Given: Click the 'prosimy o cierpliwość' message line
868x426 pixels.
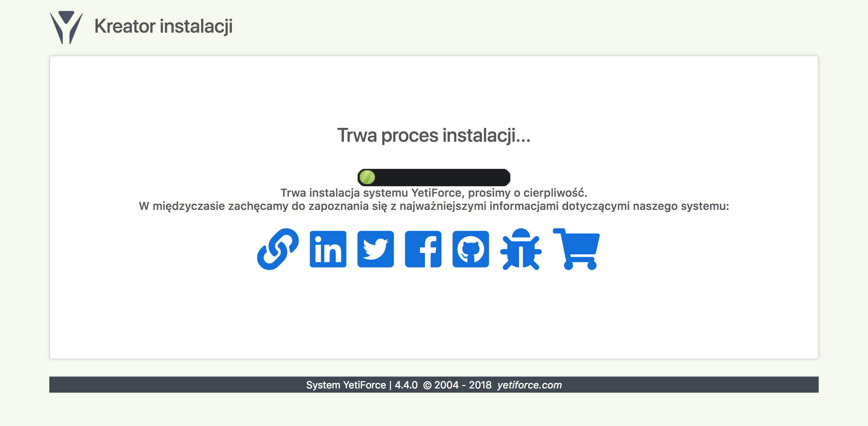Looking at the screenshot, I should 434,193.
